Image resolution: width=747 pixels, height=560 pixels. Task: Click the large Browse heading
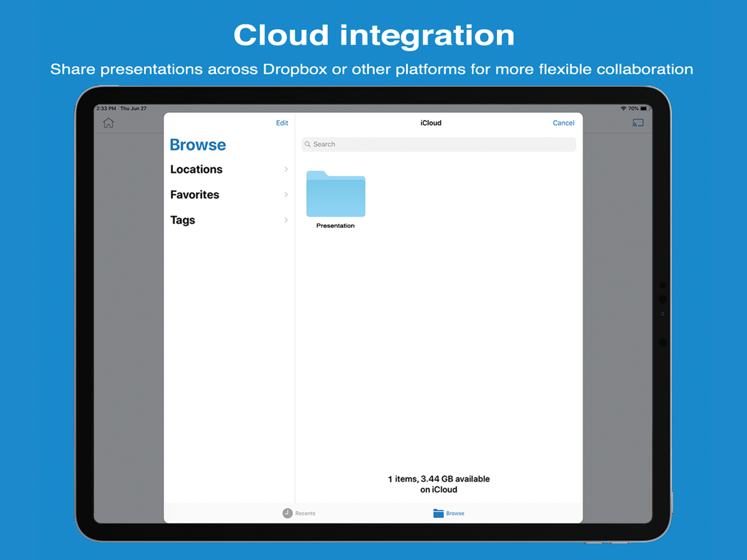[198, 145]
